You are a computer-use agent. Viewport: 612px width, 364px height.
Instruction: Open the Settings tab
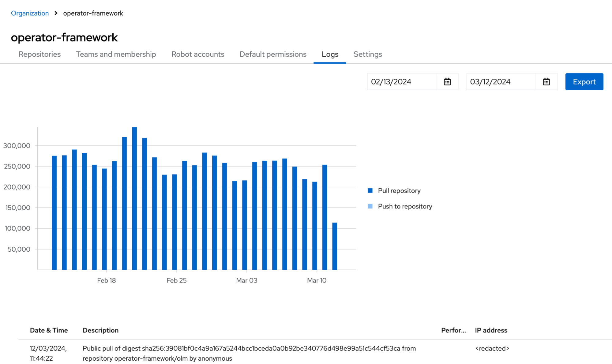point(367,54)
